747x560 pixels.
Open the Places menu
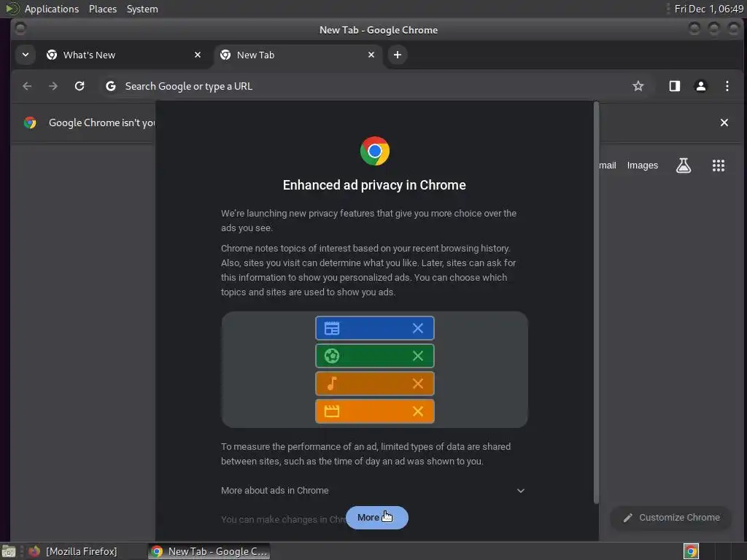tap(103, 9)
